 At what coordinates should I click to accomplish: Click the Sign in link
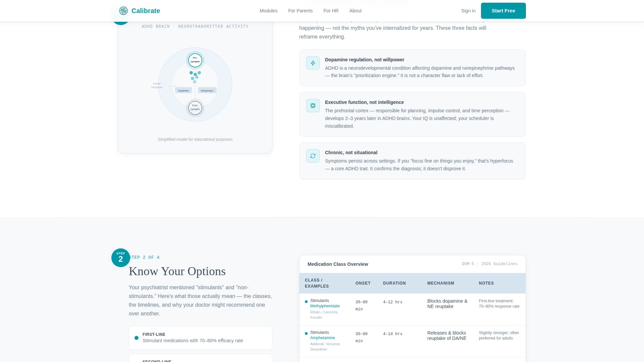point(468,11)
